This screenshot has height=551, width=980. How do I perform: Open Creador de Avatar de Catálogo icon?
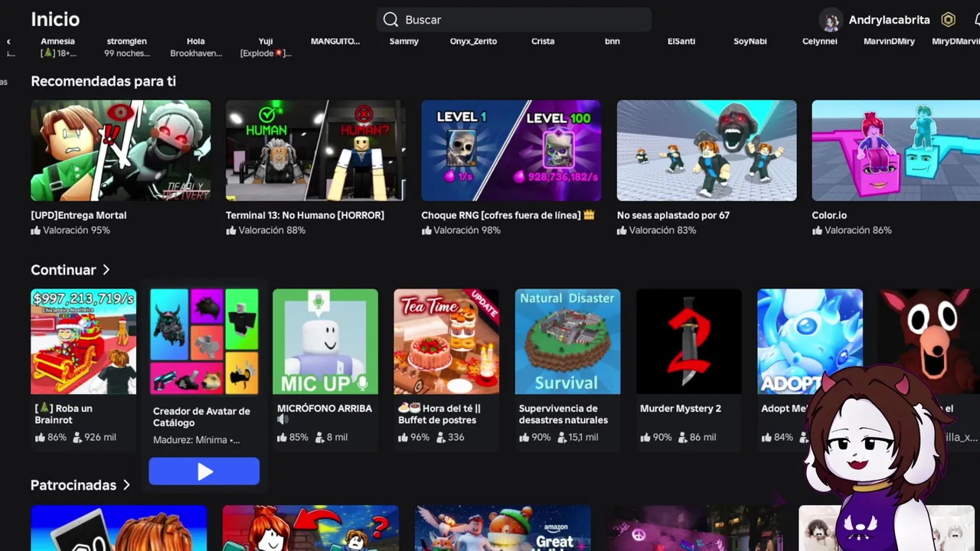click(204, 341)
